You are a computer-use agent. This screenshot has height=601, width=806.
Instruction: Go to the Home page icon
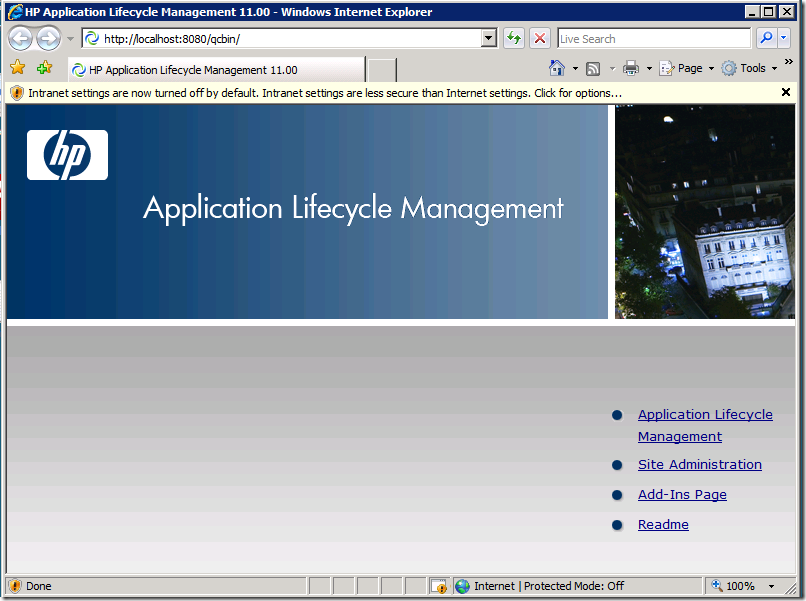point(557,68)
